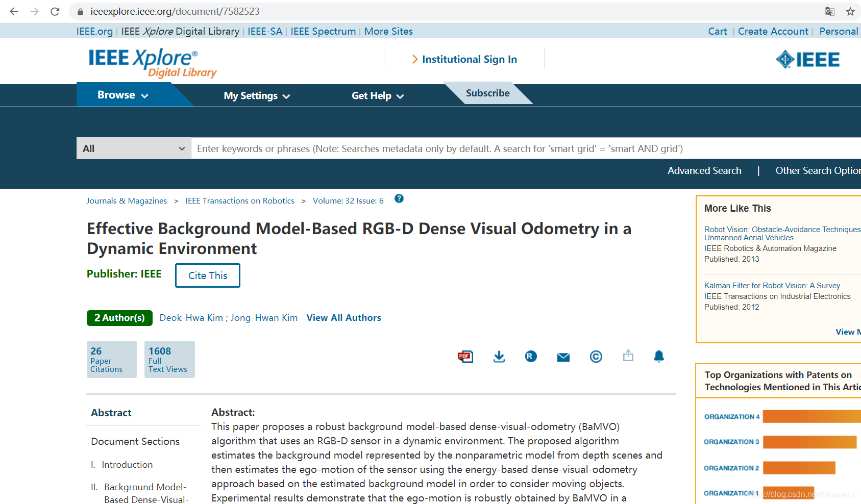
Task: Open IEEE-SA site link
Action: [x=265, y=31]
